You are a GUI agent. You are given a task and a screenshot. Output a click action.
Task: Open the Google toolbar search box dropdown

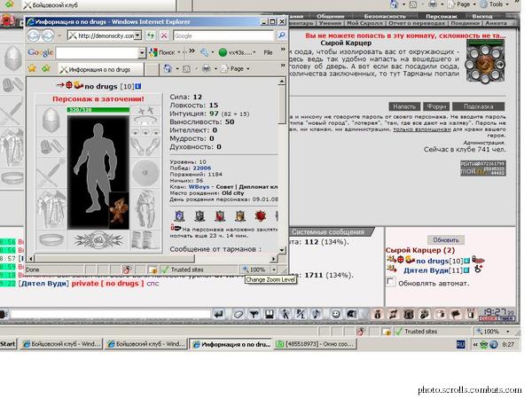click(x=142, y=52)
